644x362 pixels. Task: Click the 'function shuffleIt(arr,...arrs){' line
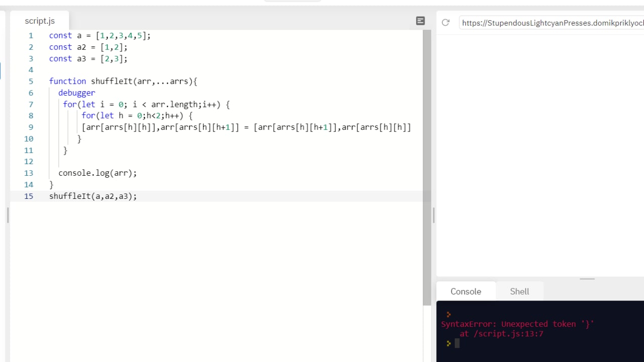(x=123, y=81)
